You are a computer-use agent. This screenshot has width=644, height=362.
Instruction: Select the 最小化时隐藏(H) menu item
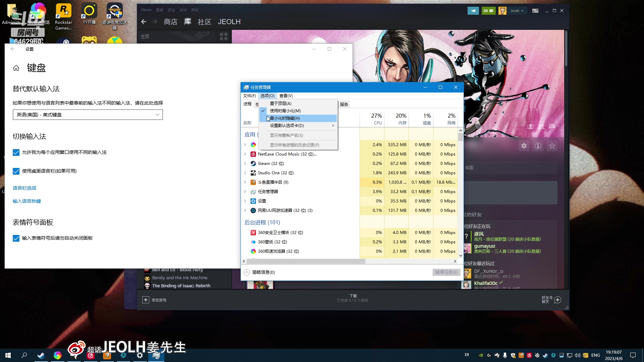coord(285,118)
